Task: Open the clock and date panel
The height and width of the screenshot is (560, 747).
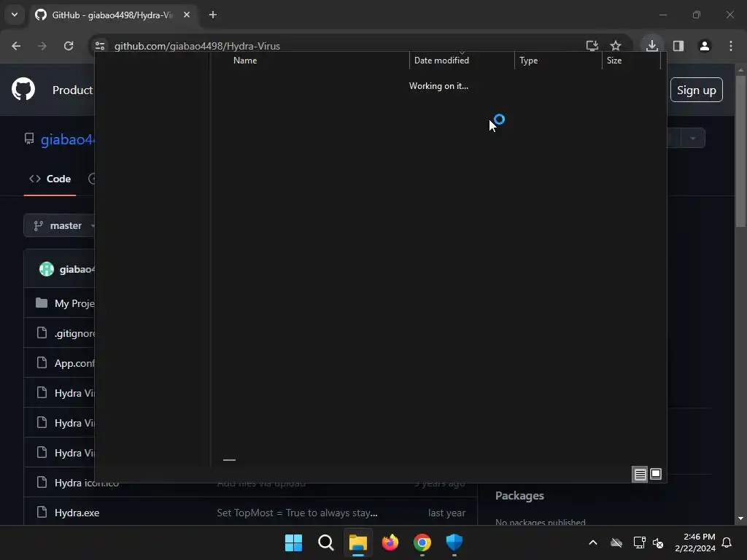Action: [x=695, y=542]
